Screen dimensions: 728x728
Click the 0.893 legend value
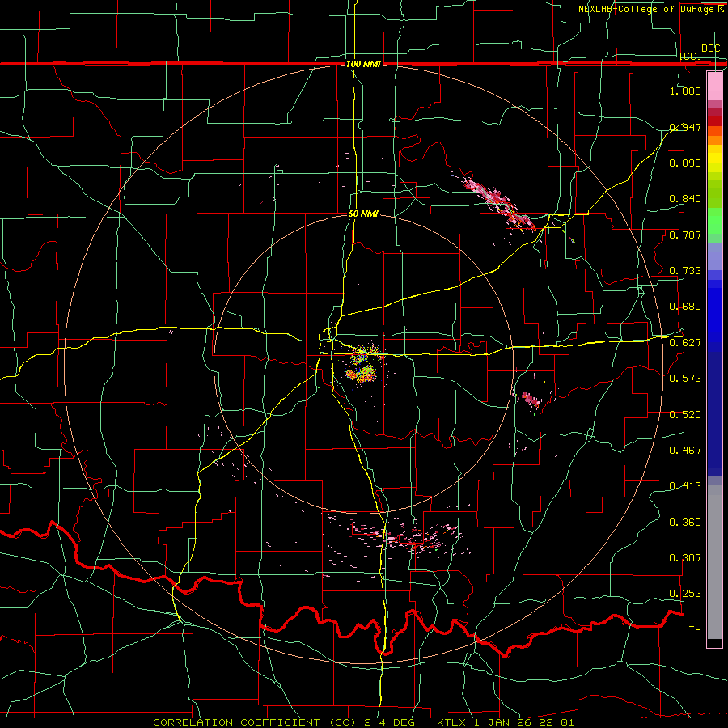pos(685,163)
